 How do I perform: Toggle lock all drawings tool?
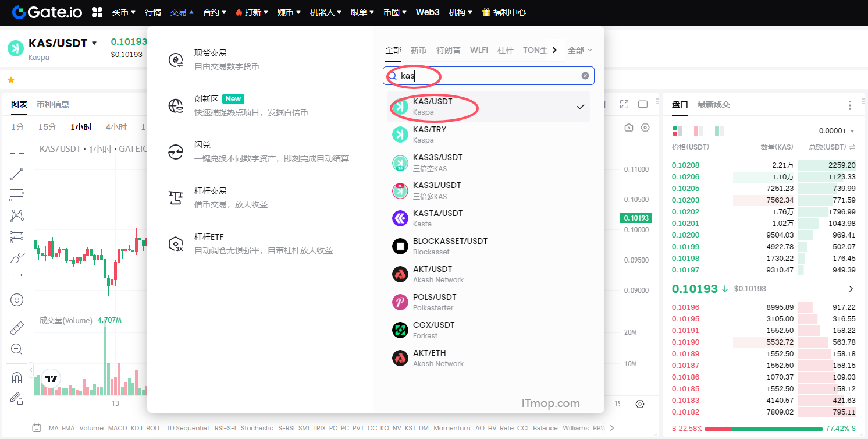(17, 398)
